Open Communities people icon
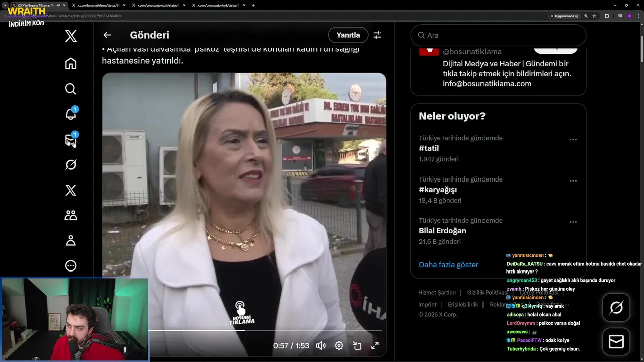The height and width of the screenshot is (362, 644). [x=71, y=215]
